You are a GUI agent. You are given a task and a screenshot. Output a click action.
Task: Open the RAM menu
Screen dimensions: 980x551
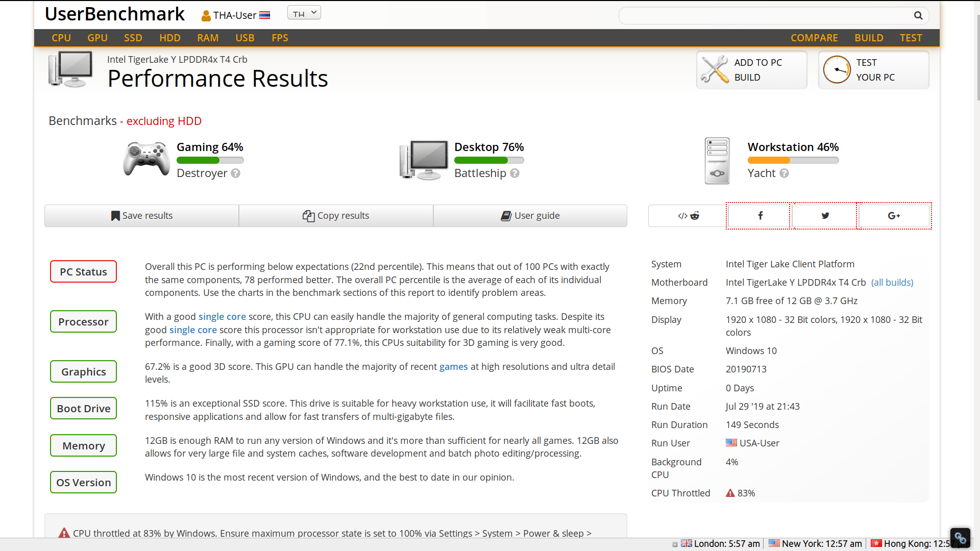pyautogui.click(x=208, y=38)
